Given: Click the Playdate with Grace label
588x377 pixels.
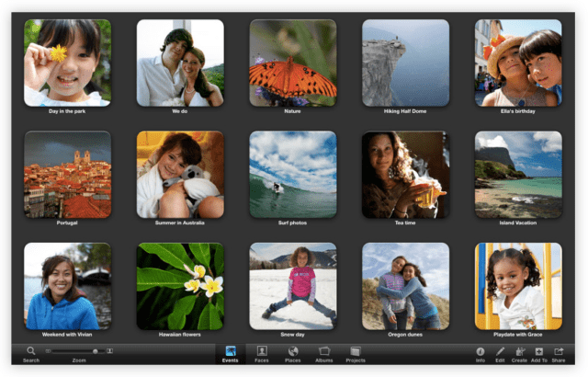Looking at the screenshot, I should click(x=518, y=335).
